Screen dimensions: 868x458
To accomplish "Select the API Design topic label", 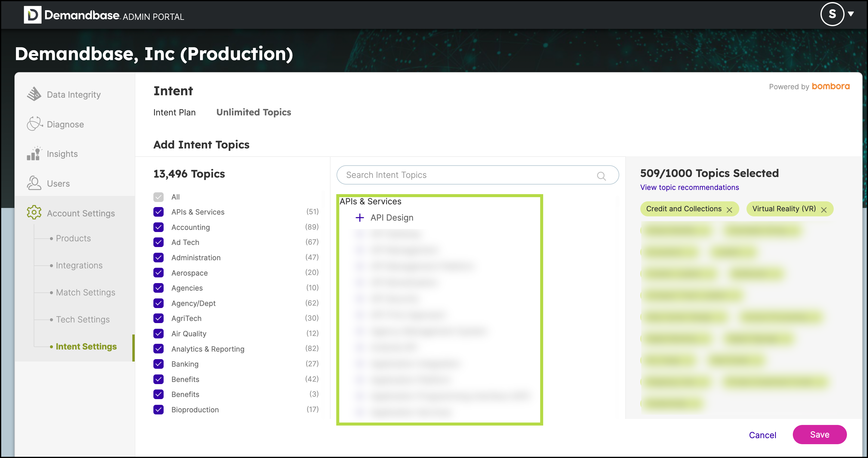I will point(392,218).
